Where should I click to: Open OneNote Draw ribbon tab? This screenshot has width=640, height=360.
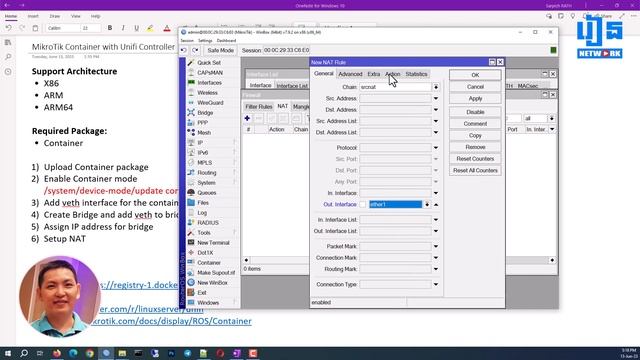(x=55, y=16)
